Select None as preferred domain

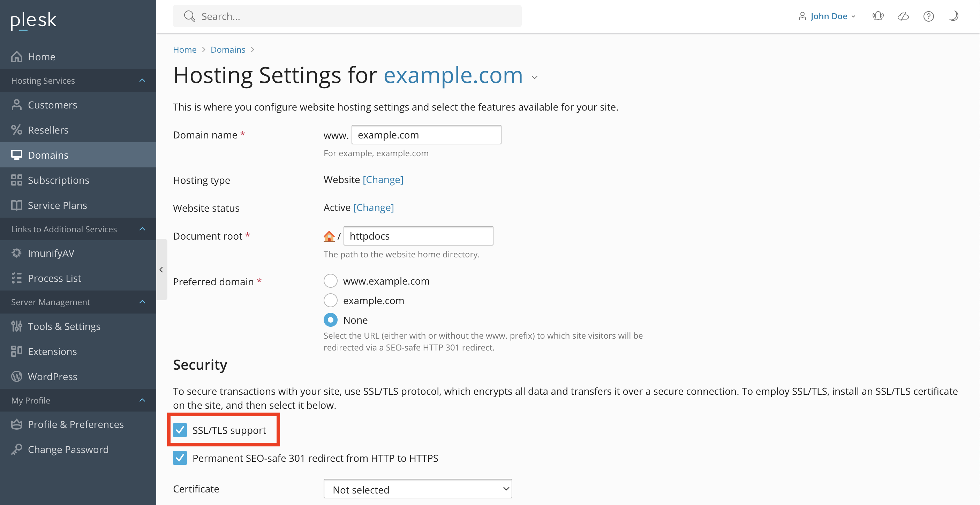(330, 319)
